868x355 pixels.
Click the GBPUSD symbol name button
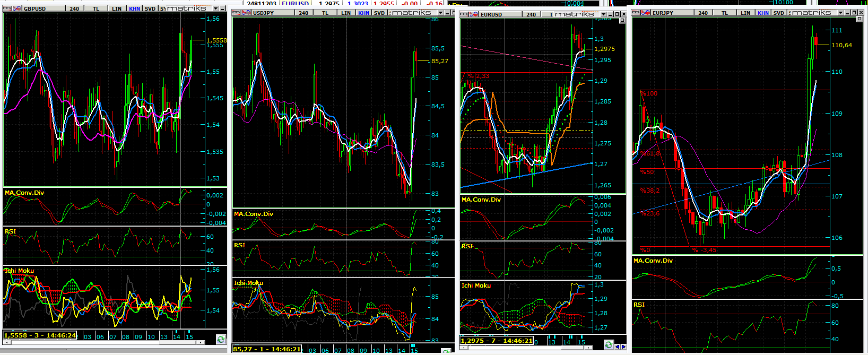click(35, 8)
